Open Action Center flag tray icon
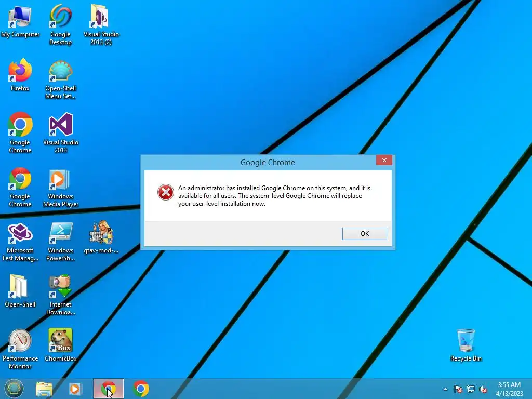 point(458,389)
